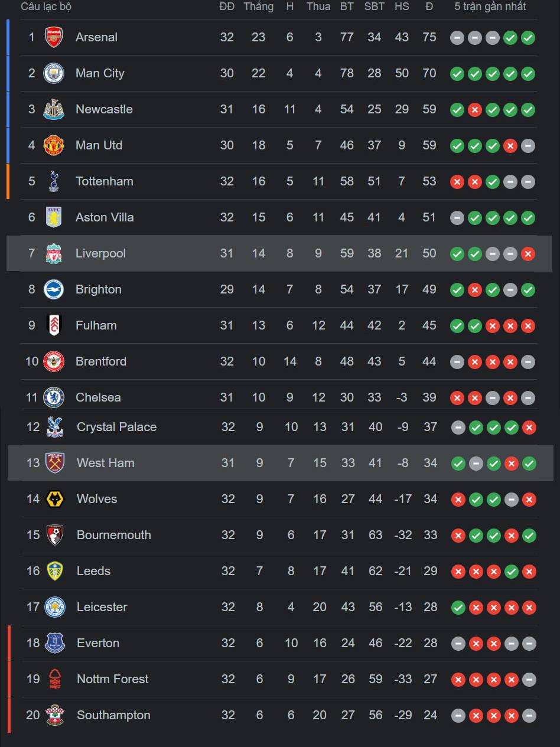Screen dimensions: 560x747
Task: Open the Liverpool team row
Action: pos(279,253)
